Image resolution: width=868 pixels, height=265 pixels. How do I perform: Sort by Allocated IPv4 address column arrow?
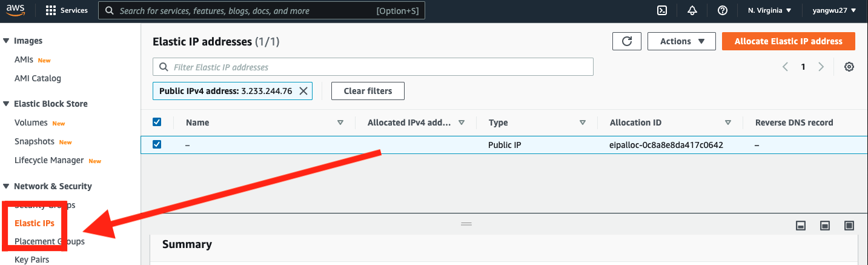pyautogui.click(x=462, y=122)
